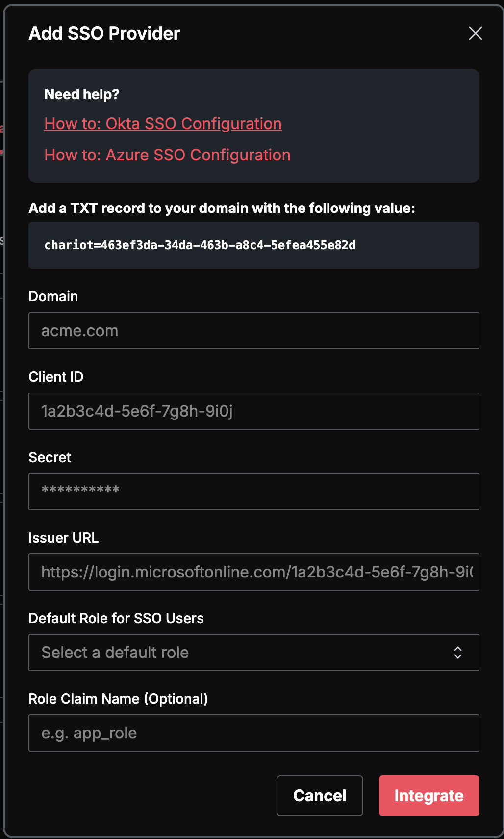This screenshot has width=504, height=839.
Task: Open the Select a default role dropdown
Action: tap(254, 653)
